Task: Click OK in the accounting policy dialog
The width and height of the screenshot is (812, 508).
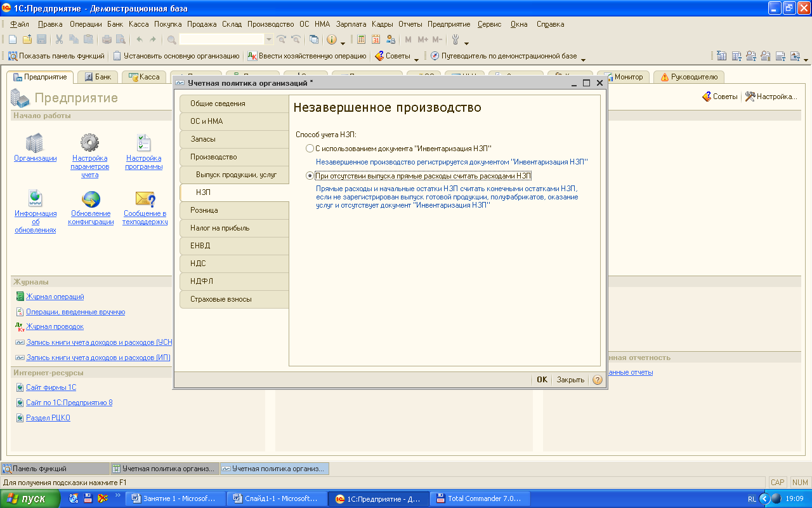Action: 542,380
